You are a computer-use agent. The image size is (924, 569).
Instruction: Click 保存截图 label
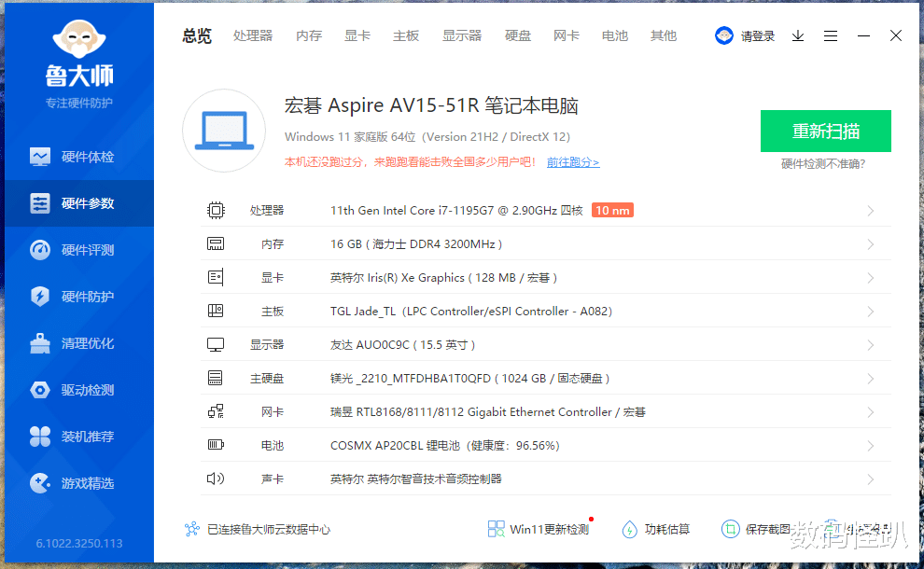[x=768, y=530]
